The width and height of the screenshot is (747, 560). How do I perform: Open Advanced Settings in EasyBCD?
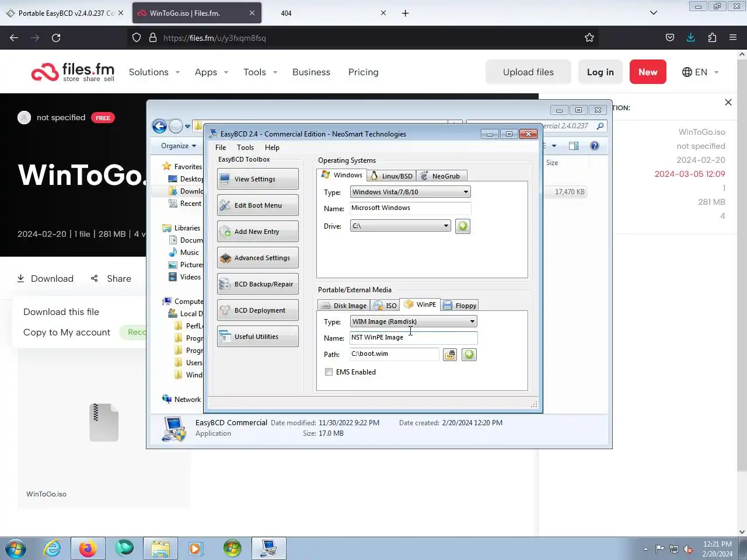tap(257, 258)
